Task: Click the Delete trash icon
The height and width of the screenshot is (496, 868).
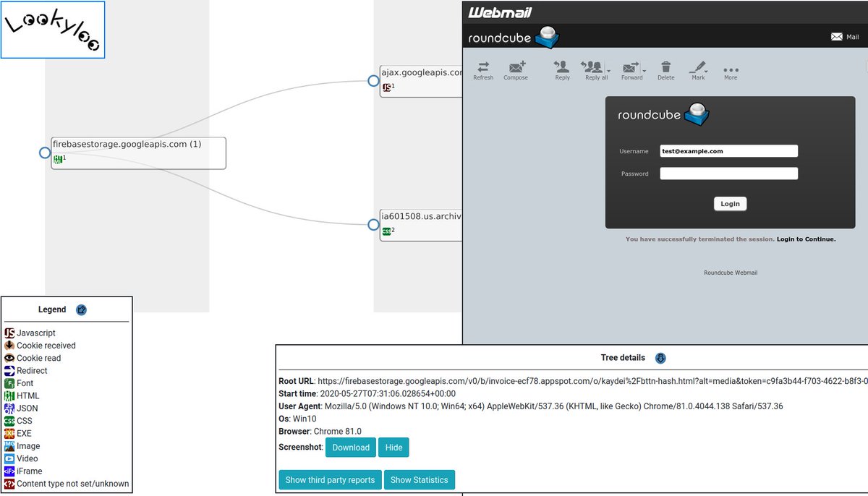Action: (x=665, y=67)
